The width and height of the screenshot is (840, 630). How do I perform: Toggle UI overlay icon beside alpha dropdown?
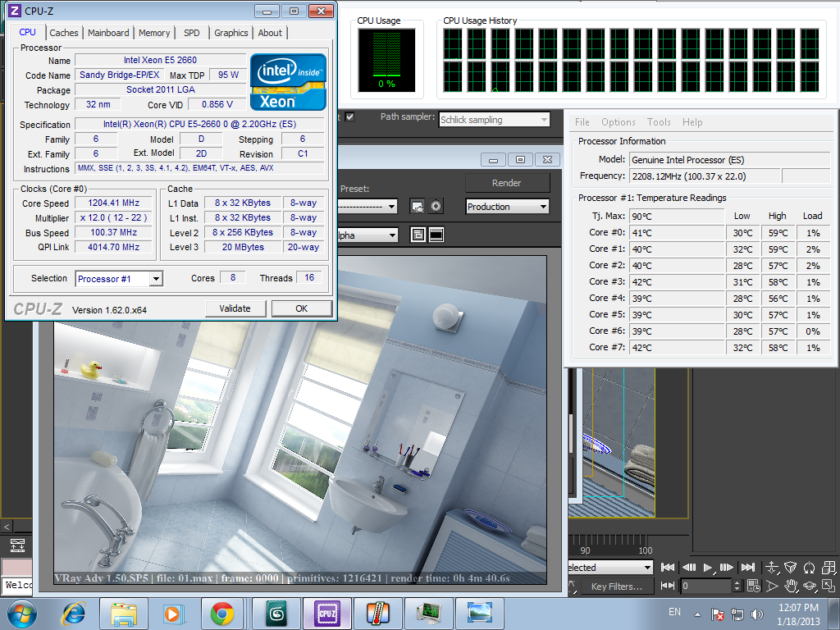[418, 235]
